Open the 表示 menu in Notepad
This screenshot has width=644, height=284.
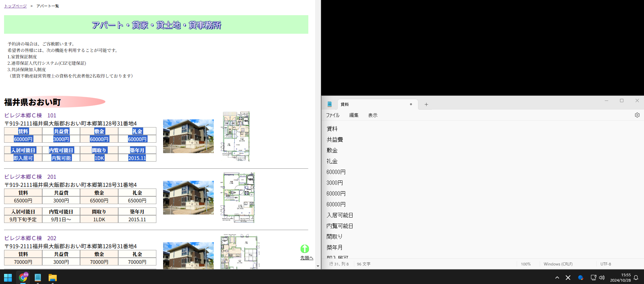[372, 115]
